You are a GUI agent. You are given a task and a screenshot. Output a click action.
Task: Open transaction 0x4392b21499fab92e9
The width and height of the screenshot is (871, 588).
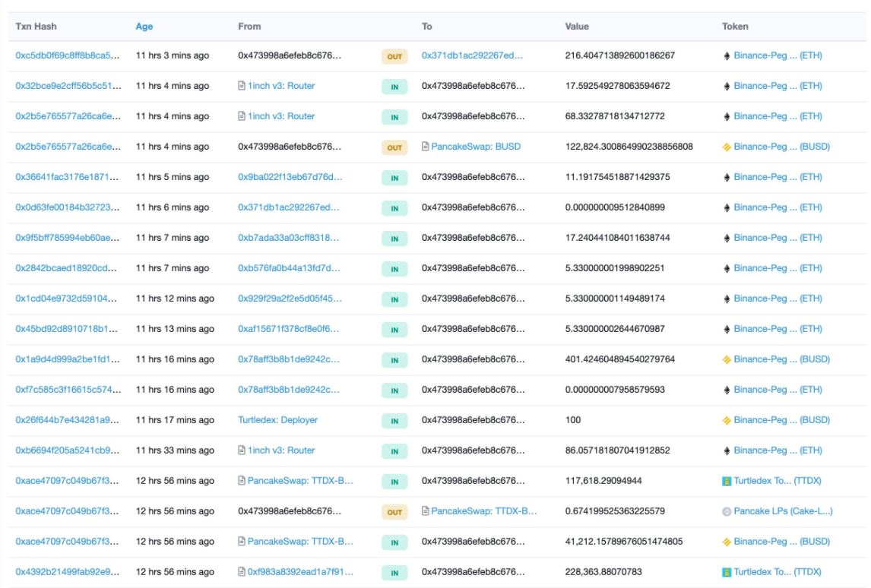coord(67,571)
